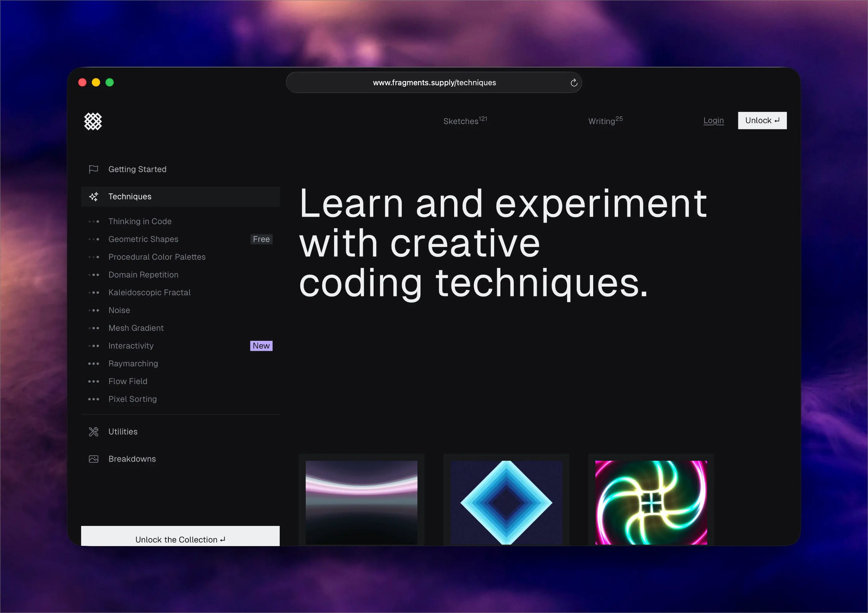Click the New badge next to Interactivity
Screen dimensions: 868x613
click(261, 346)
